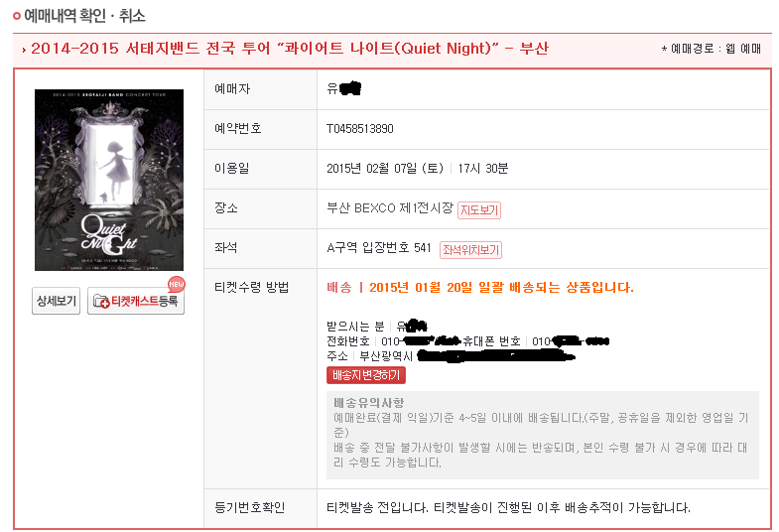Click the A구역 입장번호 541 seat text
The image size is (779, 532).
(x=378, y=248)
